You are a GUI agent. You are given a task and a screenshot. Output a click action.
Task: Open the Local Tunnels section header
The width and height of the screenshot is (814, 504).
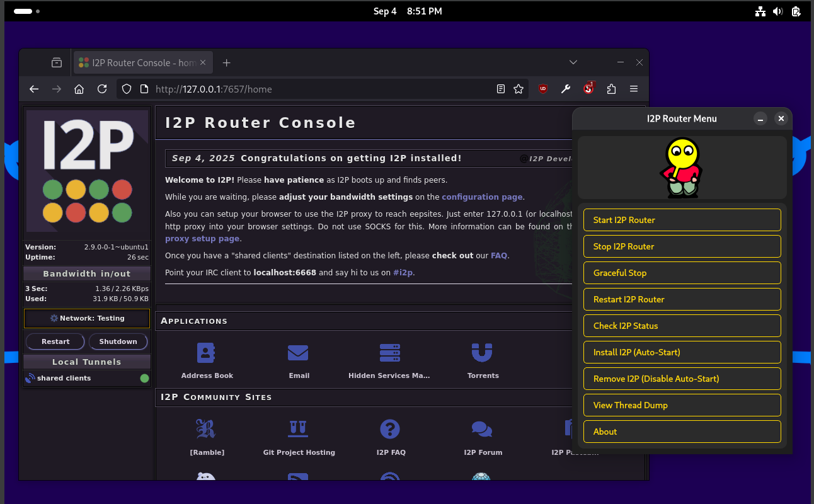click(x=87, y=362)
